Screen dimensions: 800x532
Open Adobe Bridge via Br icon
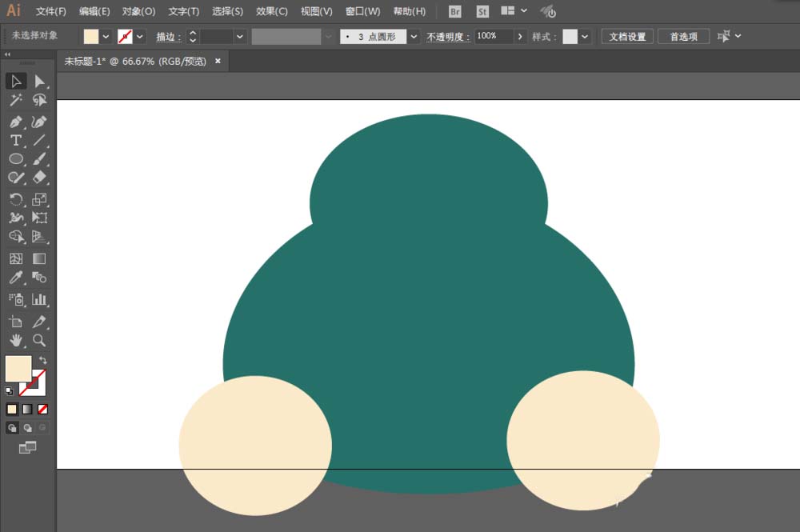pos(454,11)
